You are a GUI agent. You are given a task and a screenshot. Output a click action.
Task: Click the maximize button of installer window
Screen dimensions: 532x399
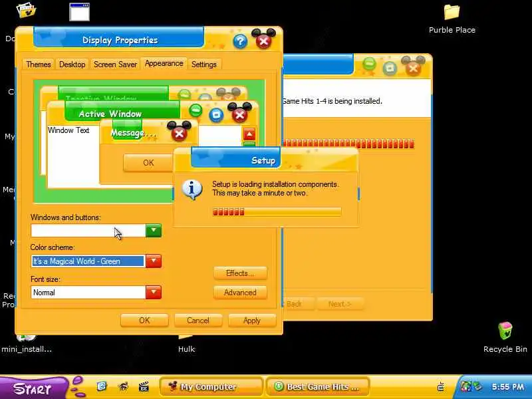pyautogui.click(x=390, y=68)
